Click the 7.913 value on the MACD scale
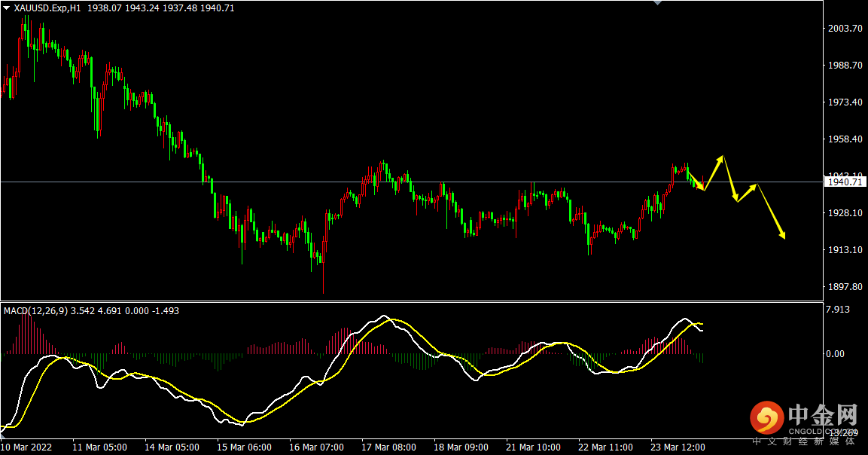Image resolution: width=868 pixels, height=455 pixels. [839, 309]
